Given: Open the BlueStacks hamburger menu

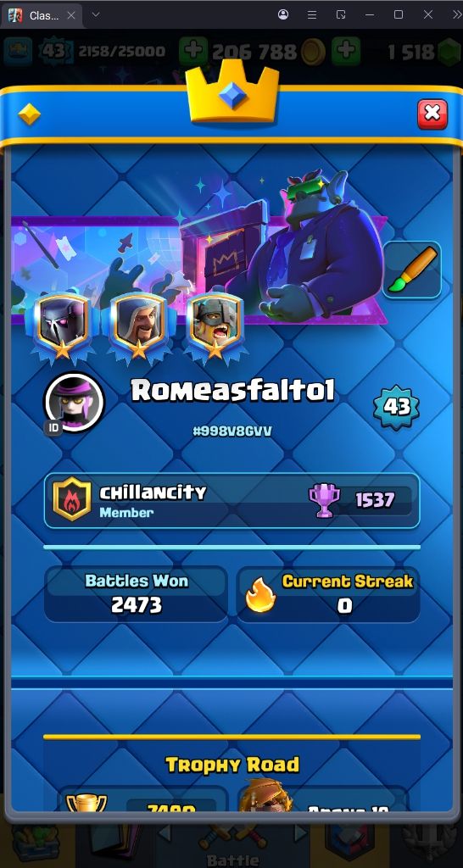Looking at the screenshot, I should 312,15.
